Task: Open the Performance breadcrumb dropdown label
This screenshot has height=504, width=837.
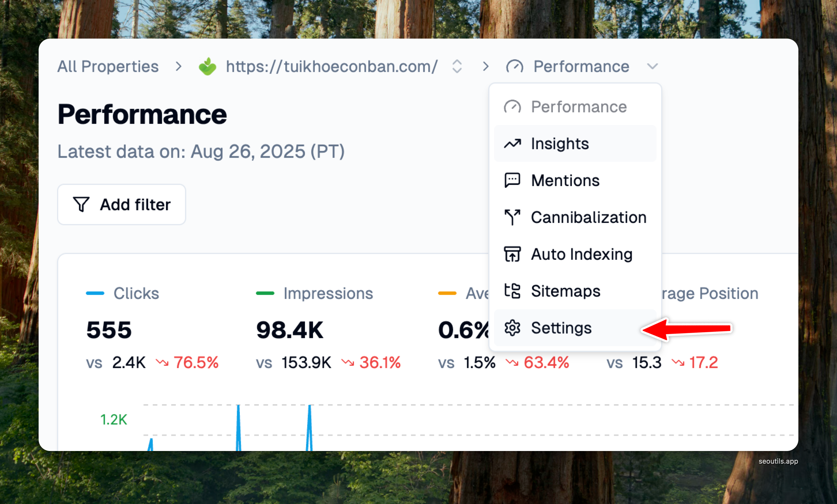Action: coord(581,67)
